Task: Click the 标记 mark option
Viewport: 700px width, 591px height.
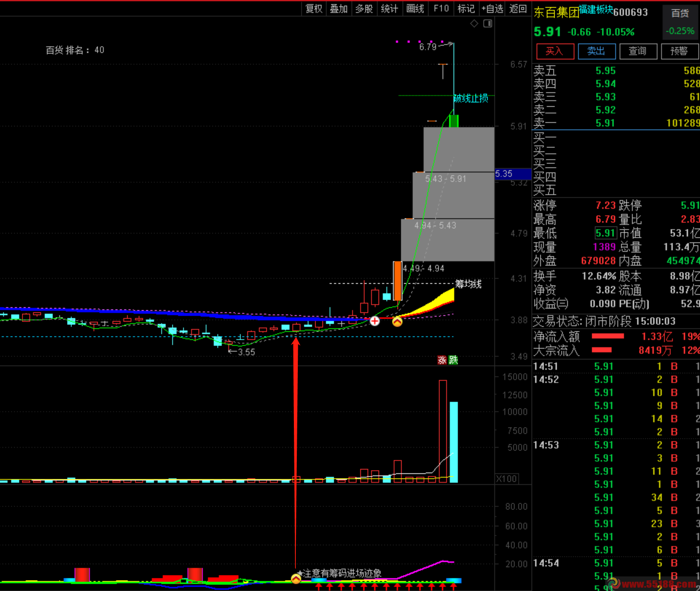Action: tap(466, 8)
